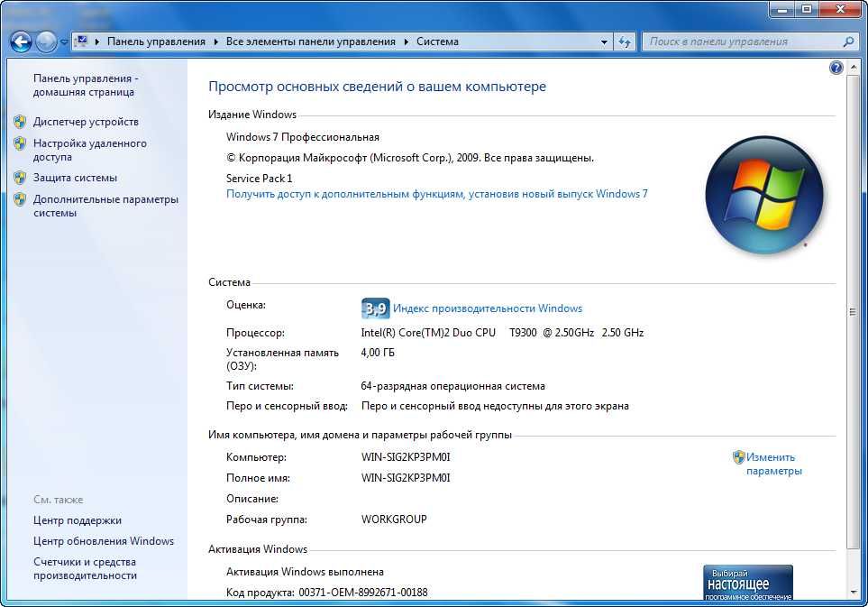The width and height of the screenshot is (868, 607).
Task: Go back with the Back arrow button
Action: click(21, 41)
